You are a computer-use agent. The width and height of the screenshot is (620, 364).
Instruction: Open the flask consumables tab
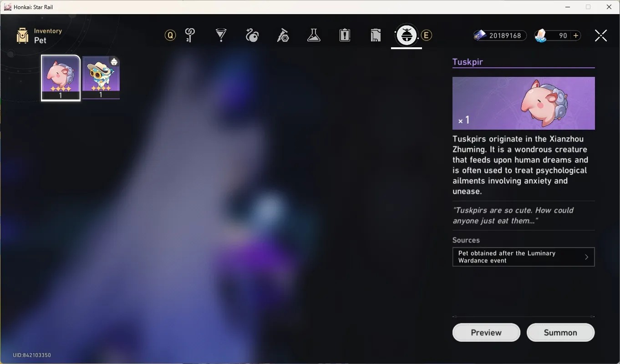(x=314, y=35)
